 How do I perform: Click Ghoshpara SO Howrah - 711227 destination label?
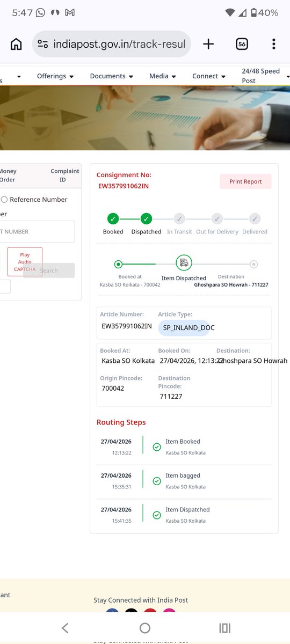coord(231,285)
